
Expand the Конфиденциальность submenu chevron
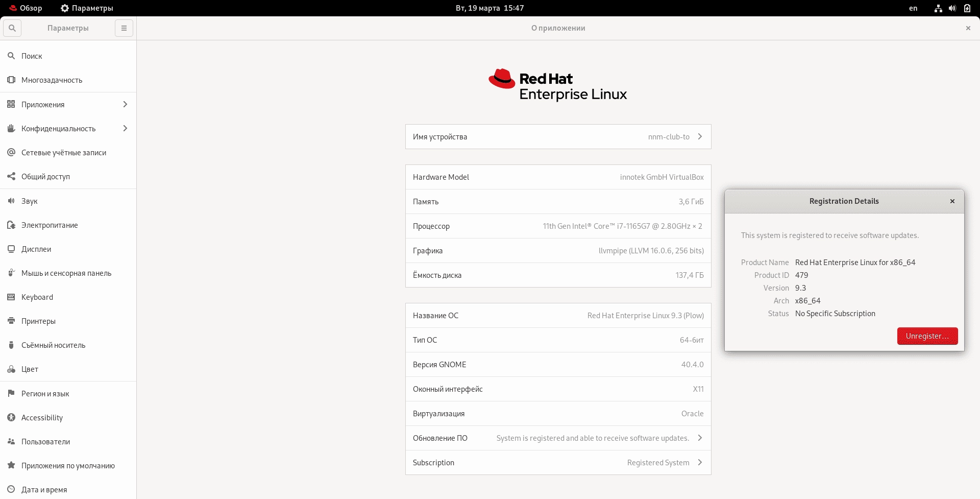pyautogui.click(x=125, y=128)
